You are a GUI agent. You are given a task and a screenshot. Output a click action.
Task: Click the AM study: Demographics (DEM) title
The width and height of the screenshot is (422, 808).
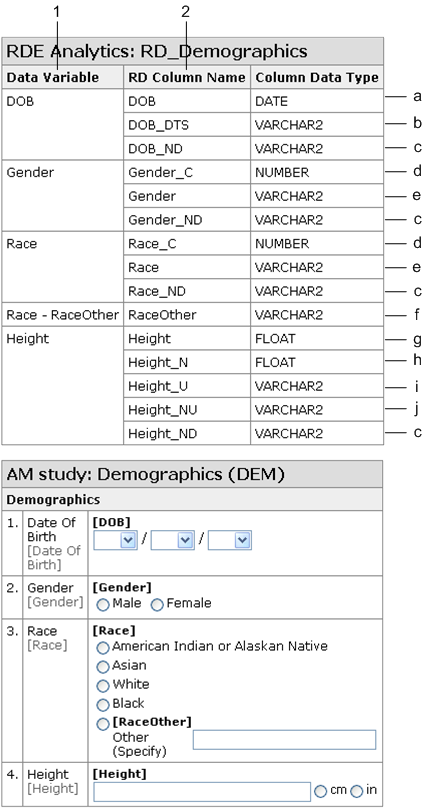click(145, 474)
